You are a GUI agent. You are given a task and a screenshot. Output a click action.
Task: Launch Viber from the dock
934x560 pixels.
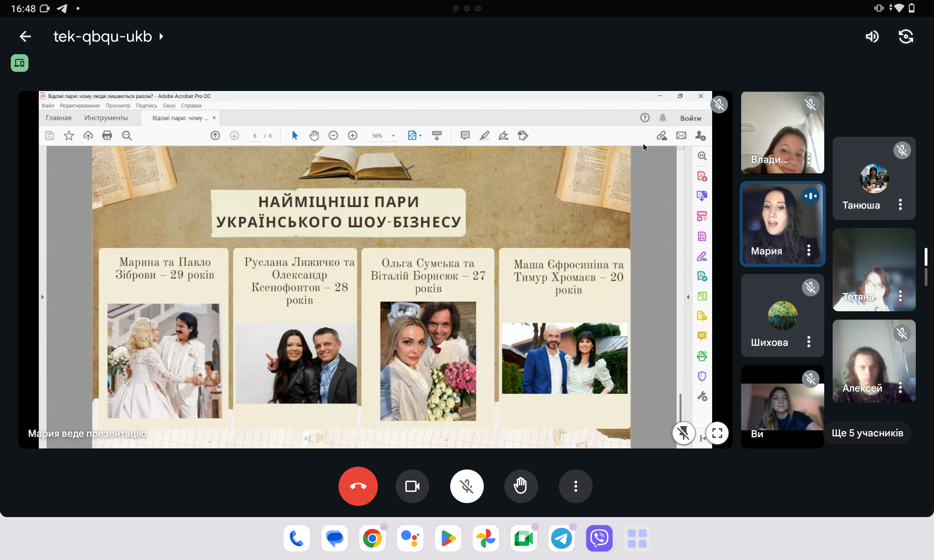pyautogui.click(x=599, y=539)
